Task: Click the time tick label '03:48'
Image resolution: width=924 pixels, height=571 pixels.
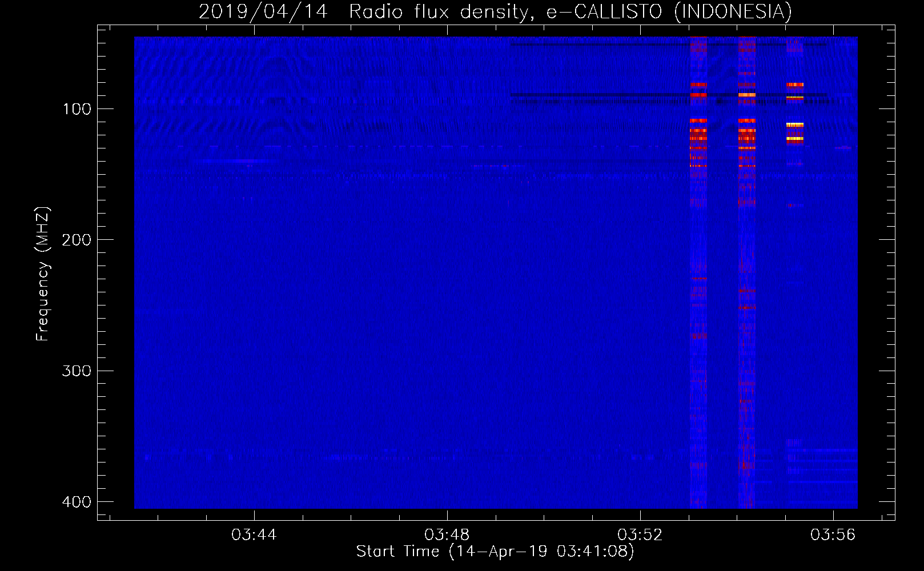Action: (447, 535)
